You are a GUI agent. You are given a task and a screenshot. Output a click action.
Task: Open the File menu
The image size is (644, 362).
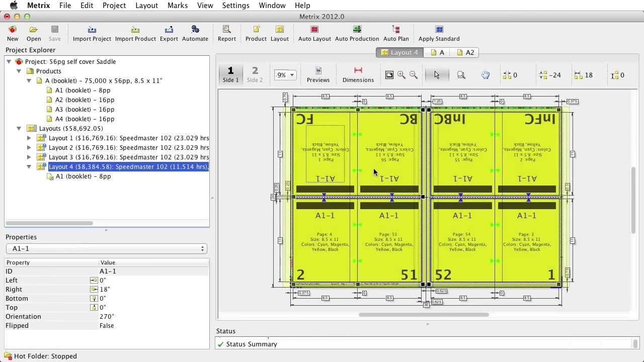[65, 6]
